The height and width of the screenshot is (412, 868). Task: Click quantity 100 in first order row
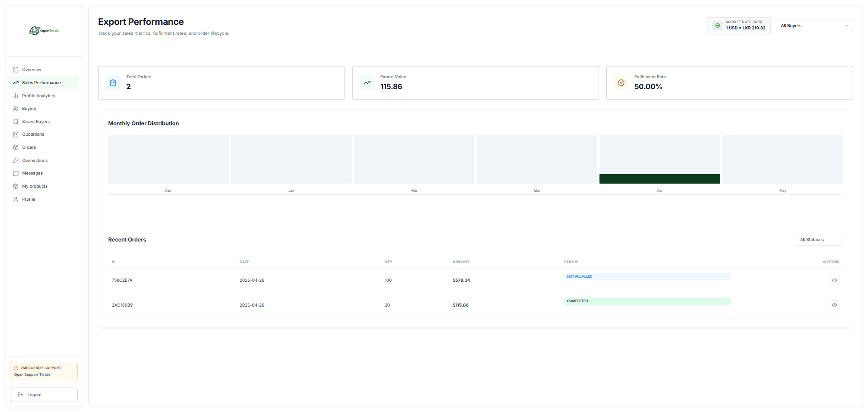click(x=388, y=280)
